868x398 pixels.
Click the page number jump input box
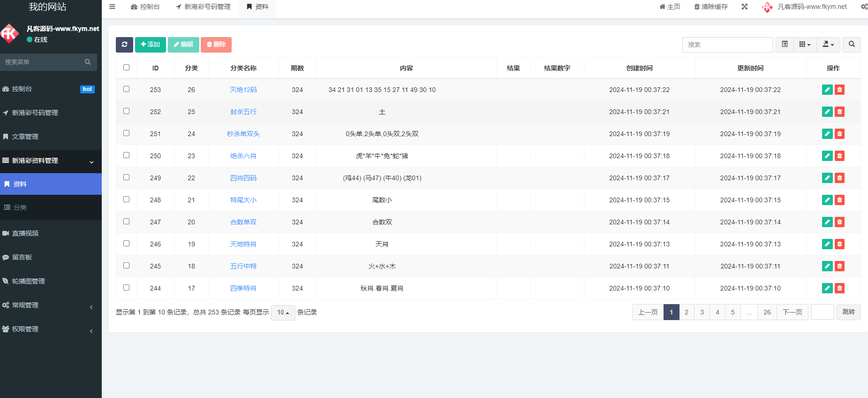coord(823,312)
